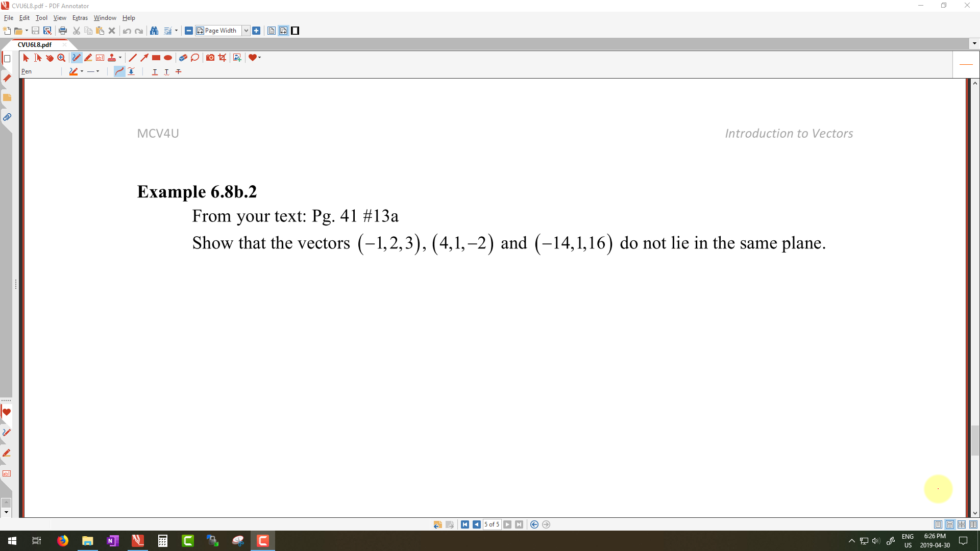This screenshot has width=980, height=551.
Task: Open the Find binoculars tool
Action: click(154, 31)
